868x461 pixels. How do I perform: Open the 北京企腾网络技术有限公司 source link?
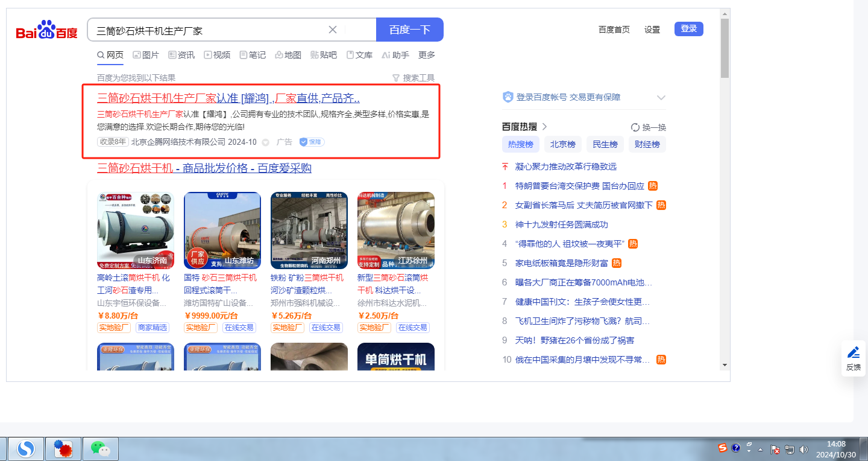coord(178,142)
